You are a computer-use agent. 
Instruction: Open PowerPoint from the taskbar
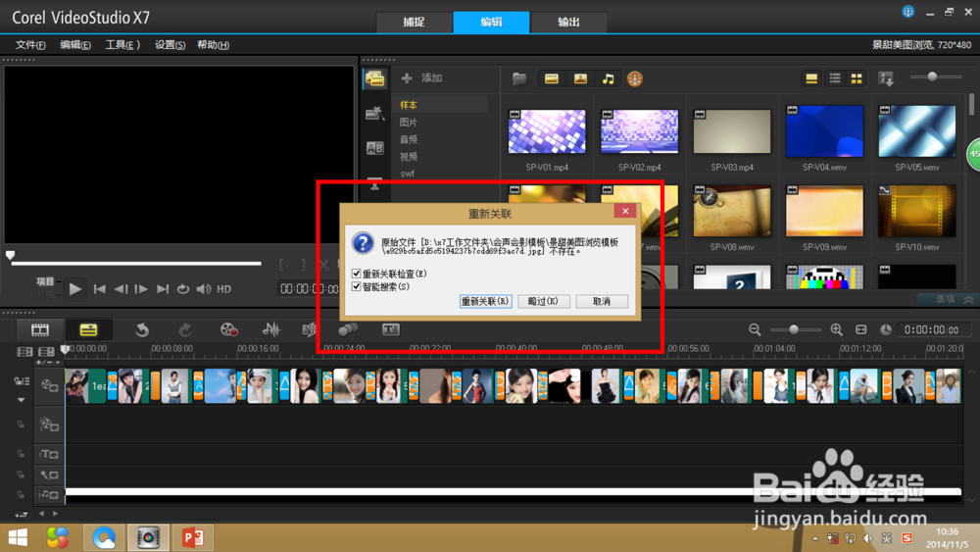tap(192, 537)
